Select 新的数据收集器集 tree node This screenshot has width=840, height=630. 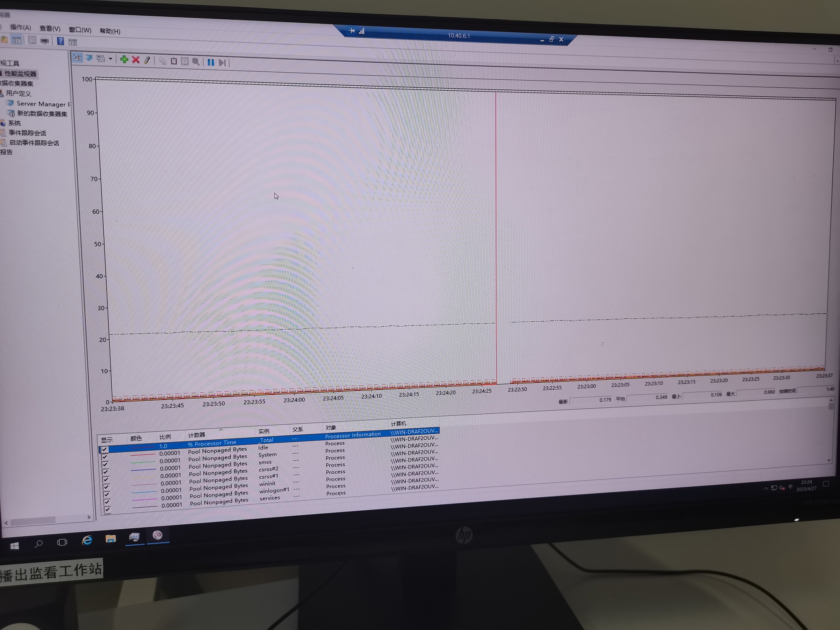click(42, 113)
